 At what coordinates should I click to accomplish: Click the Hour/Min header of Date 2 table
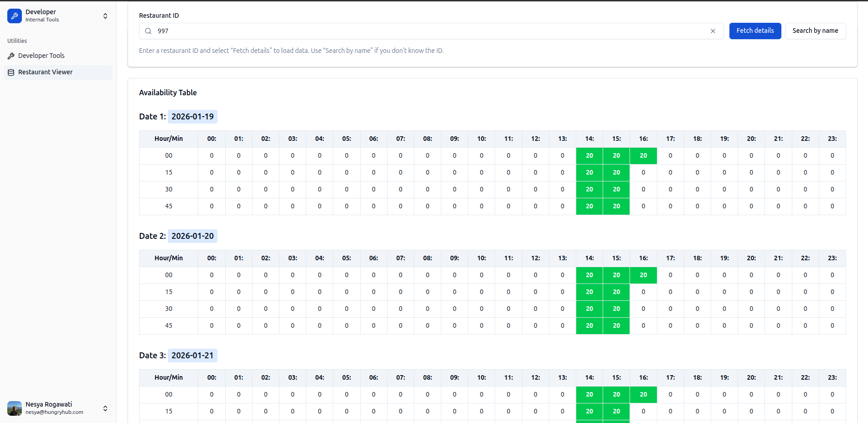click(x=169, y=258)
